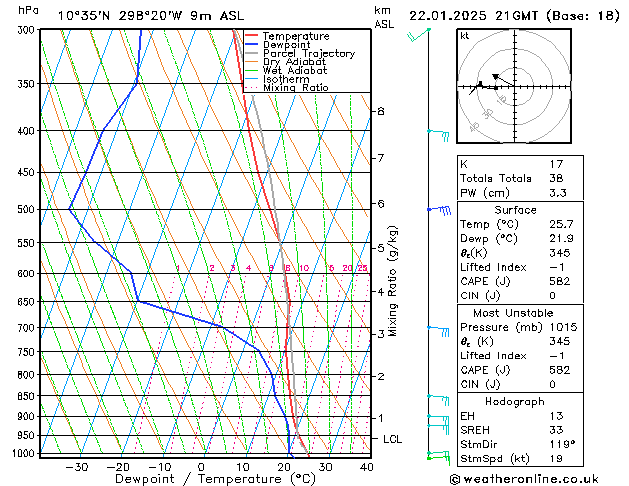Click the -30 temperature axis tick
The height and width of the screenshot is (486, 629).
tap(77, 467)
